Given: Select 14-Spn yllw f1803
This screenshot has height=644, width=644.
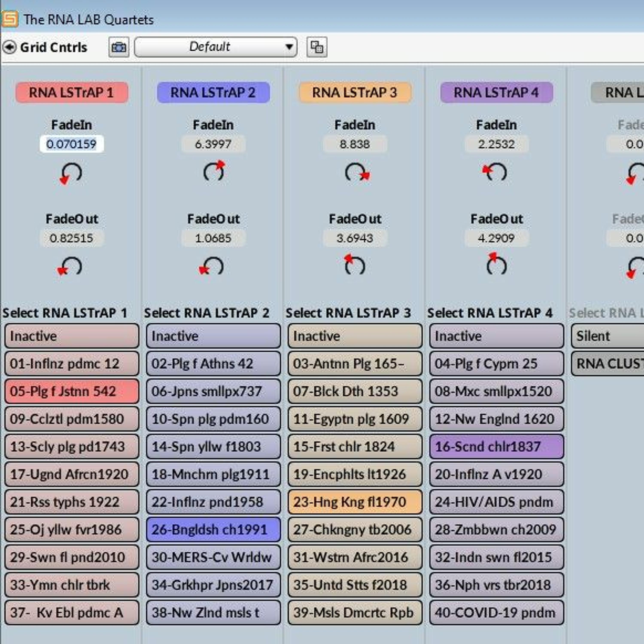Looking at the screenshot, I should pyautogui.click(x=213, y=446).
